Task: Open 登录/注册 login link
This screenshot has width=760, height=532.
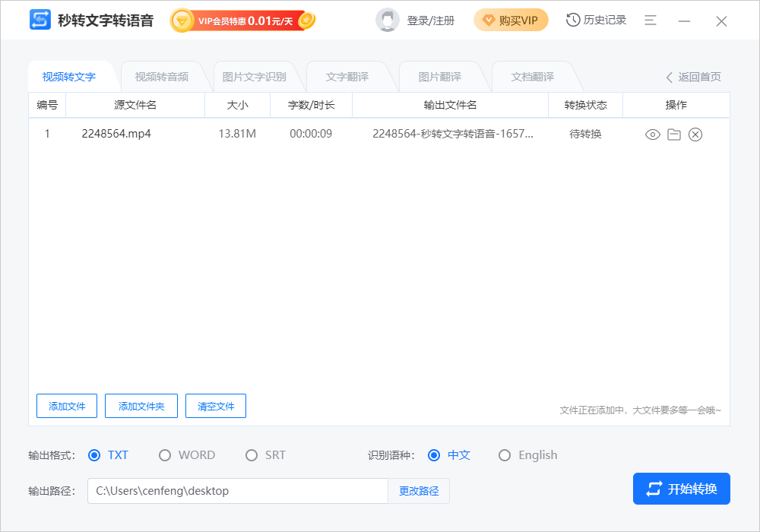Action: tap(430, 21)
